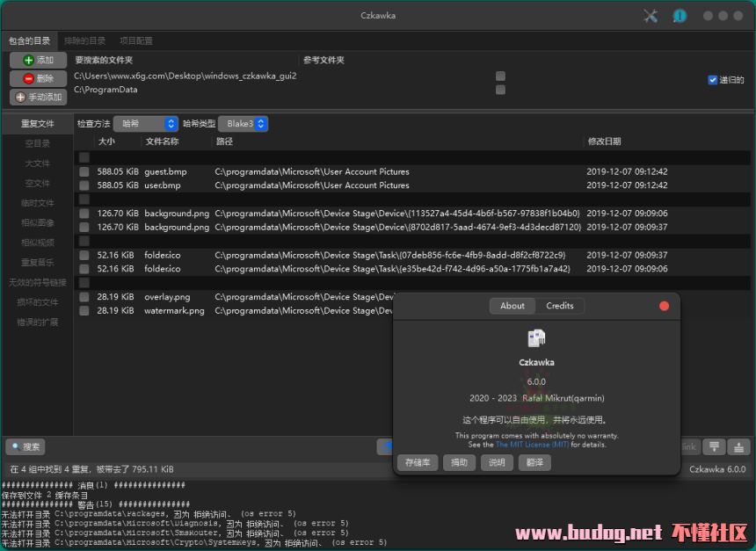This screenshot has height=551, width=756.
Task: Open The MIT License (MIT) link
Action: pos(533,445)
